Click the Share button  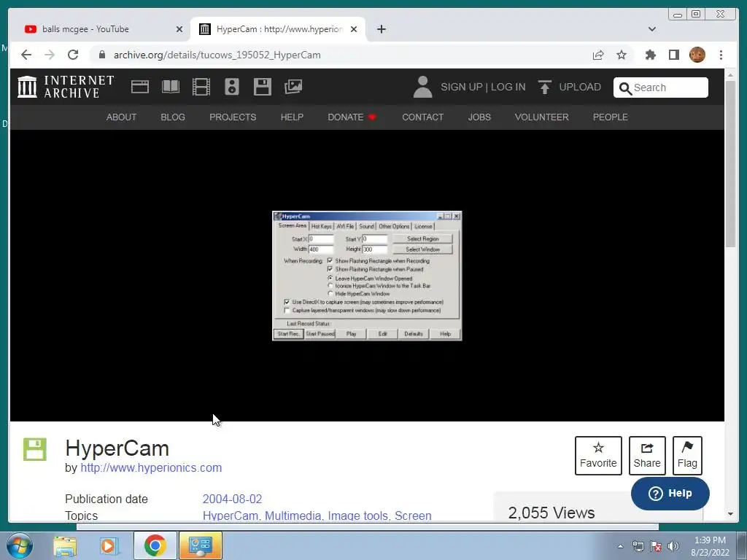coord(647,456)
